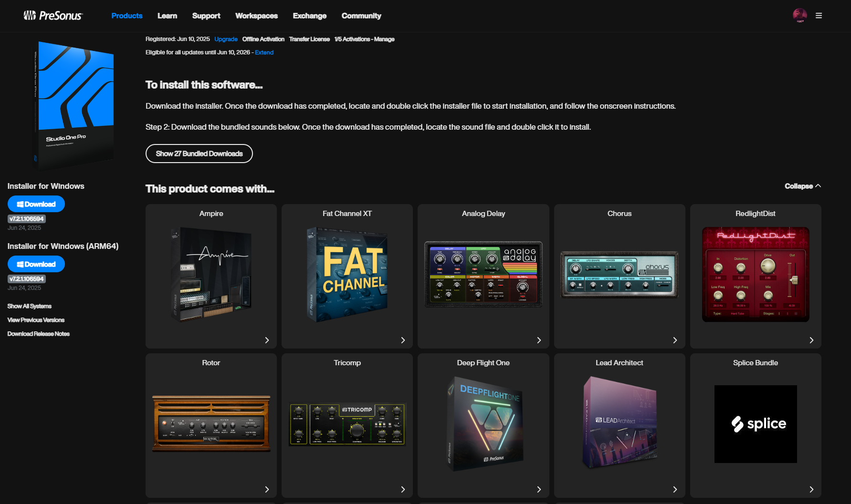Click the Jun 24, 2025 date under Installer for Windows
Screen dimensions: 851x504
pyautogui.click(x=24, y=228)
